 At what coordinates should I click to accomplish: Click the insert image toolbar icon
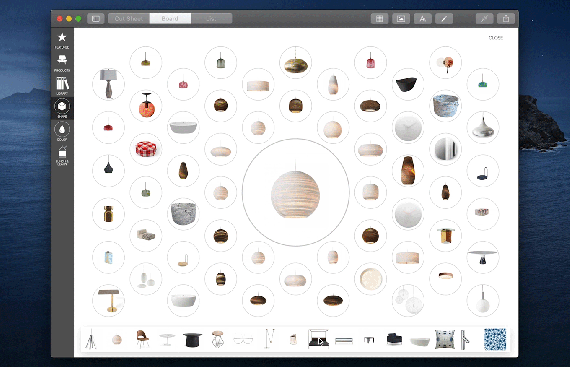click(401, 19)
